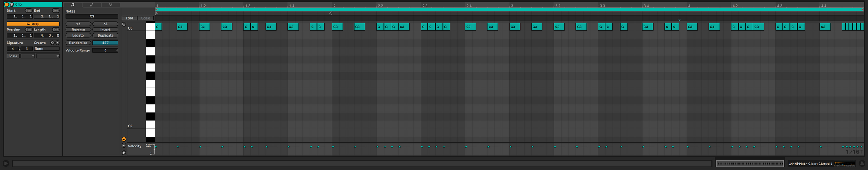This screenshot has width=868, height=170.
Task: Click the Notes pitch field showing C3
Action: 92,16
